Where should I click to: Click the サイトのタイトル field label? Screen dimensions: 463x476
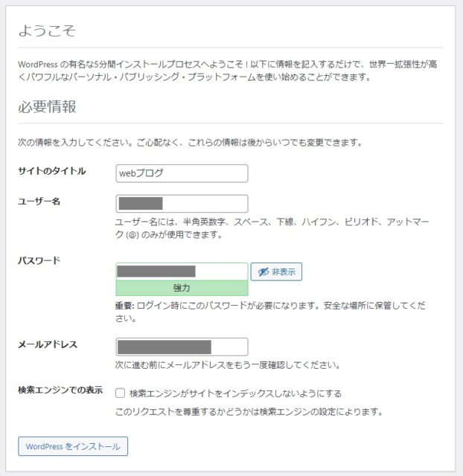pos(52,171)
